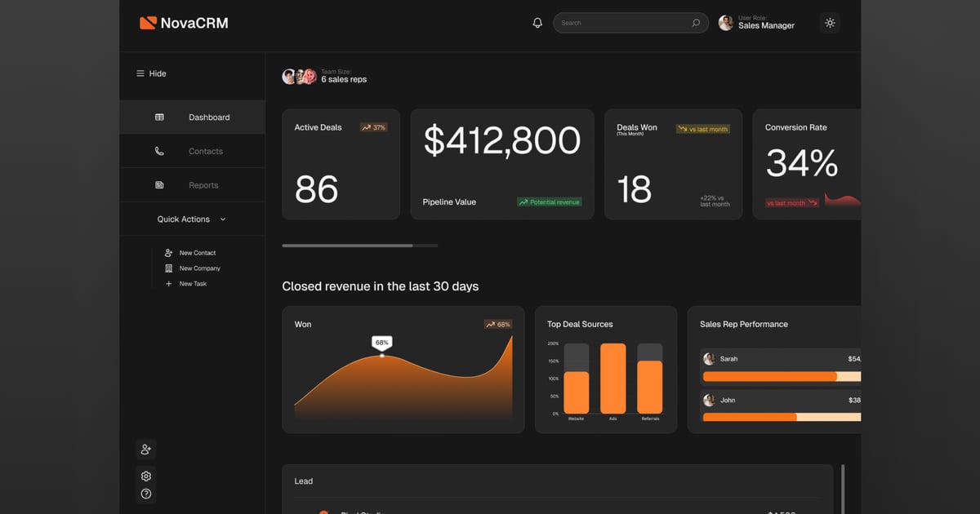
Task: Click John's avatar in Sales Rep Performance
Action: coord(709,400)
